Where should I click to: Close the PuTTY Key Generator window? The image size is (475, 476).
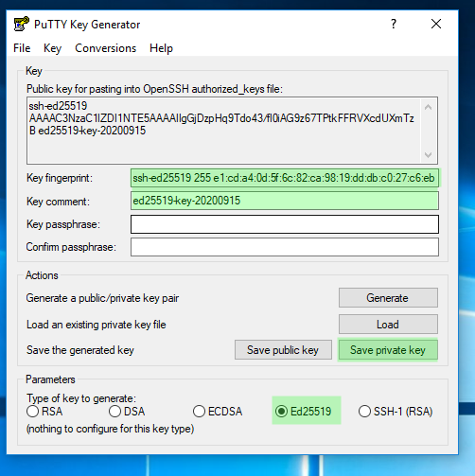(x=436, y=24)
